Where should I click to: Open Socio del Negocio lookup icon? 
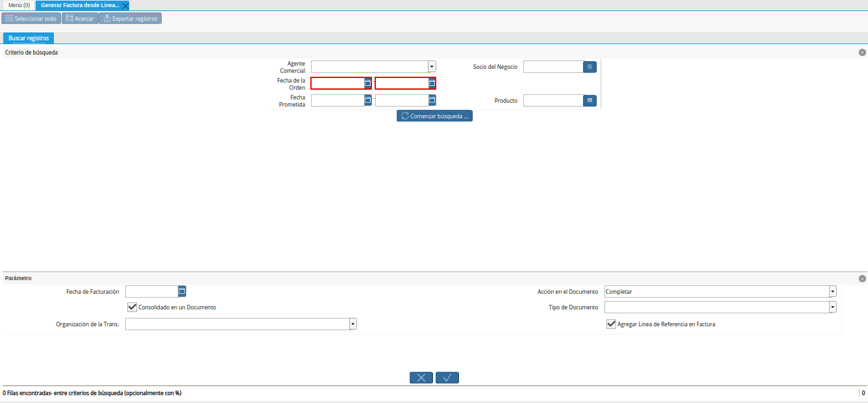(x=589, y=66)
